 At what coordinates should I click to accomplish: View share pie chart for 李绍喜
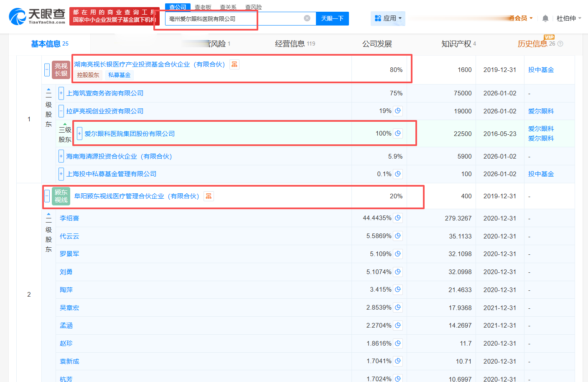[398, 218]
